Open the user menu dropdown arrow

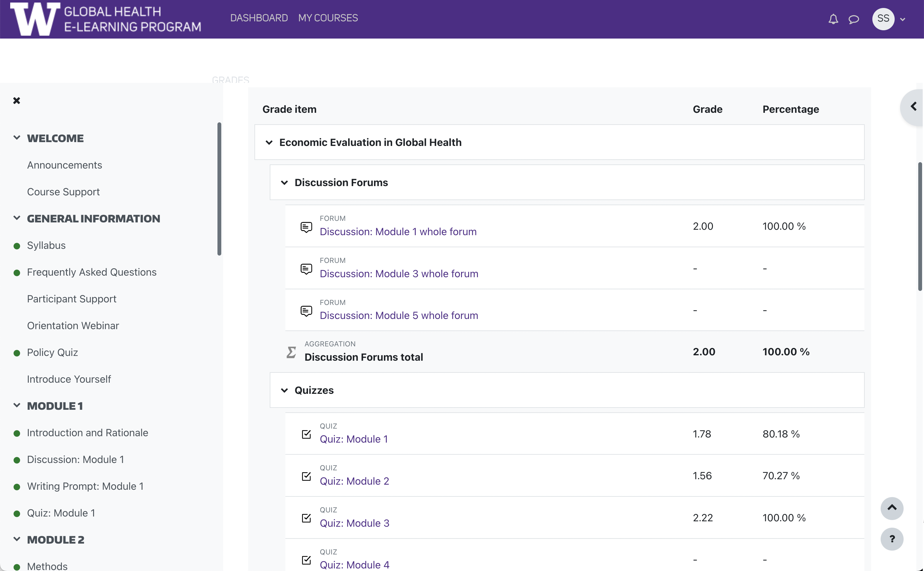point(902,19)
